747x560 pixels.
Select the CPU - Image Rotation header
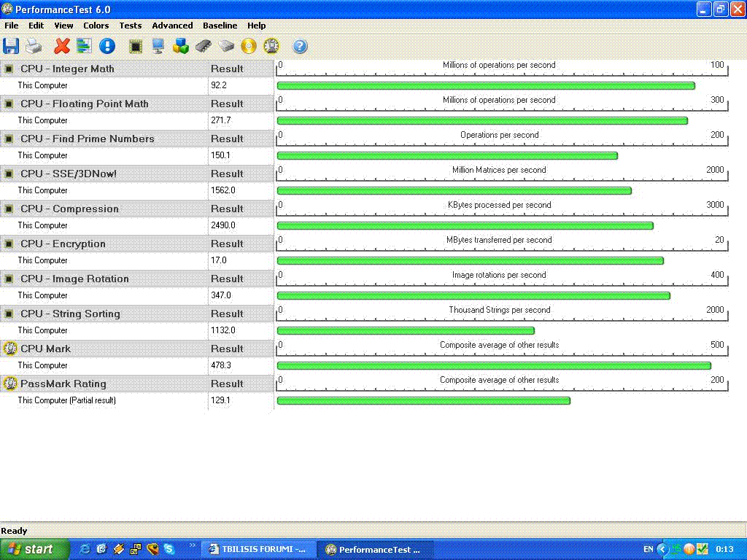coord(74,279)
